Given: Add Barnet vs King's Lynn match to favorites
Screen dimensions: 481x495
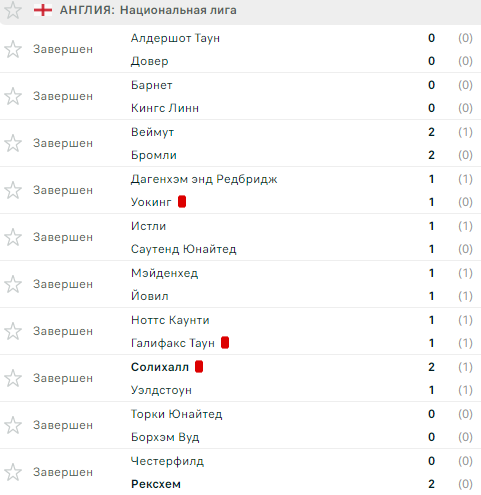Looking at the screenshot, I should (x=13, y=96).
